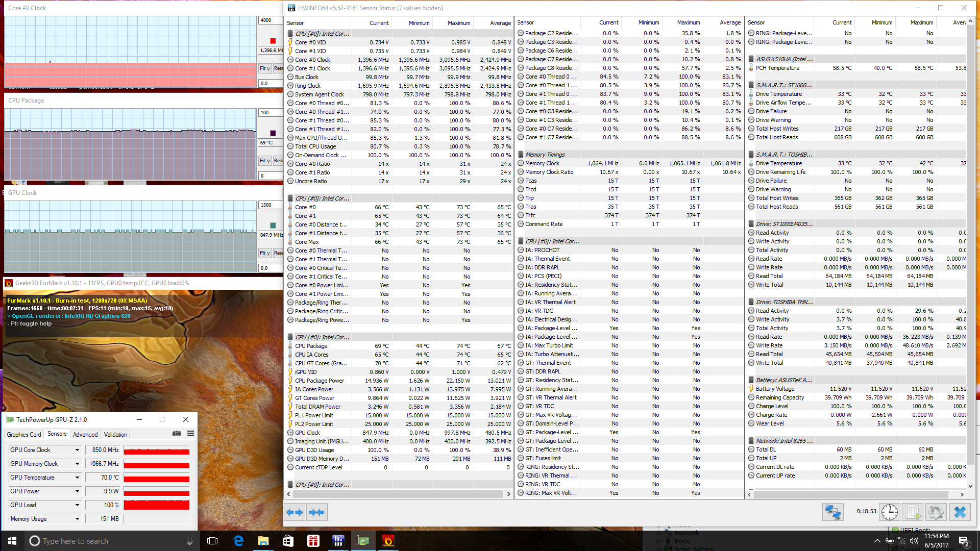This screenshot has width=980, height=551.
Task: Click Fit y button on CPU Package graph
Action: coord(265,161)
